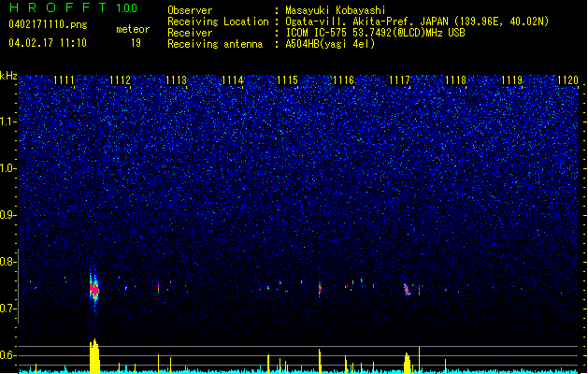Screen dimensions: 588x374
Task: Click the large red meteor echo before 1112
Action: [x=94, y=290]
